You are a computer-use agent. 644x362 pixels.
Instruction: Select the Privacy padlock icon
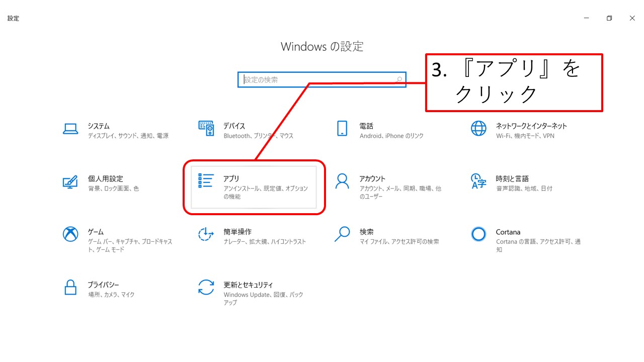pyautogui.click(x=70, y=288)
